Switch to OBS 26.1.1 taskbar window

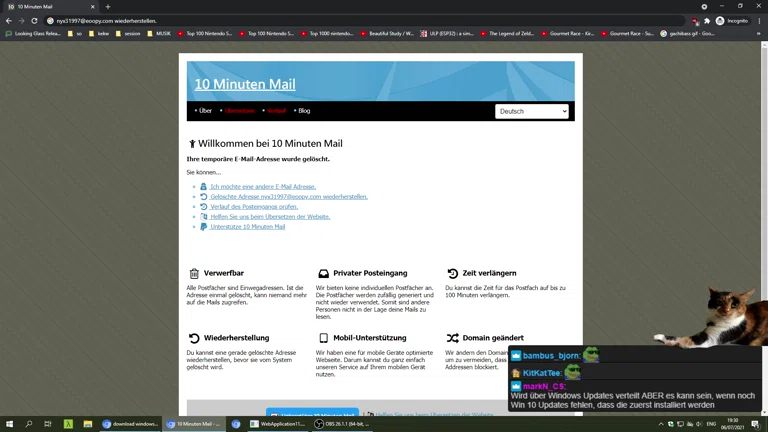point(342,424)
